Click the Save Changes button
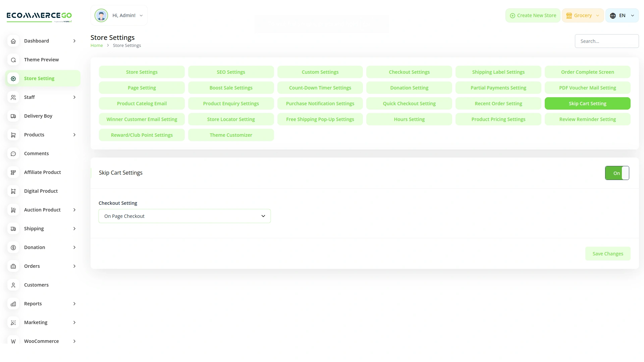 607,254
